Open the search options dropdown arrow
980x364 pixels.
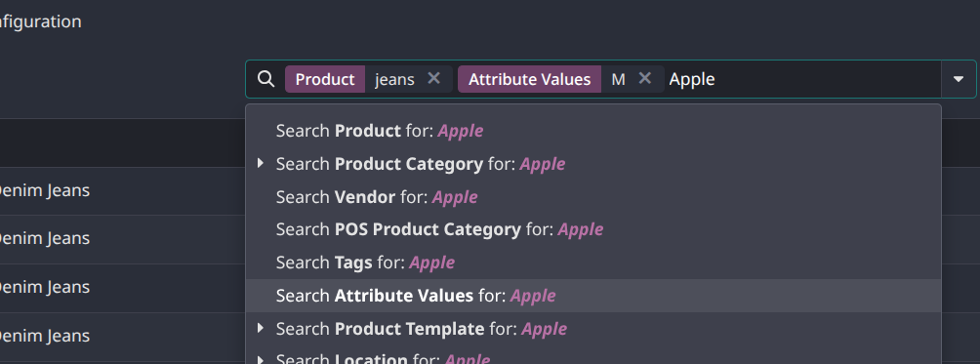point(959,79)
